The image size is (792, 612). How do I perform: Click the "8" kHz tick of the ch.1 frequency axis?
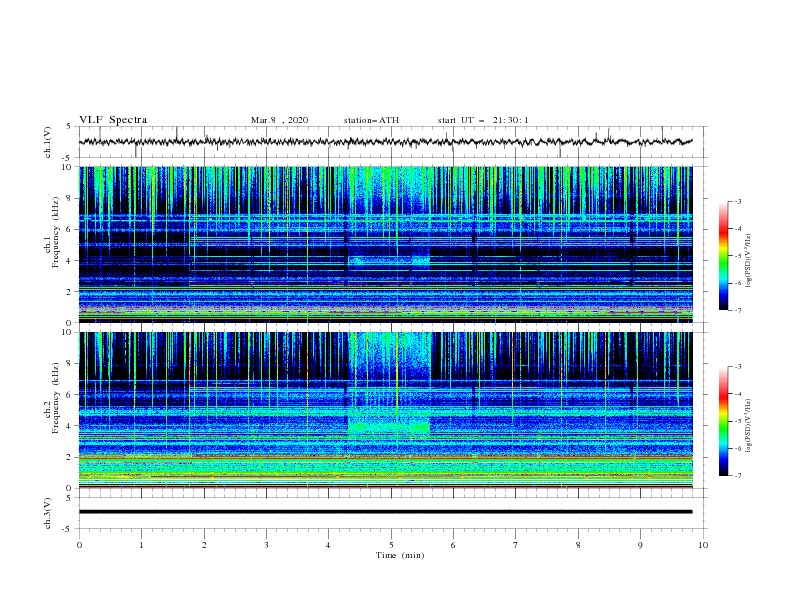tap(69, 198)
